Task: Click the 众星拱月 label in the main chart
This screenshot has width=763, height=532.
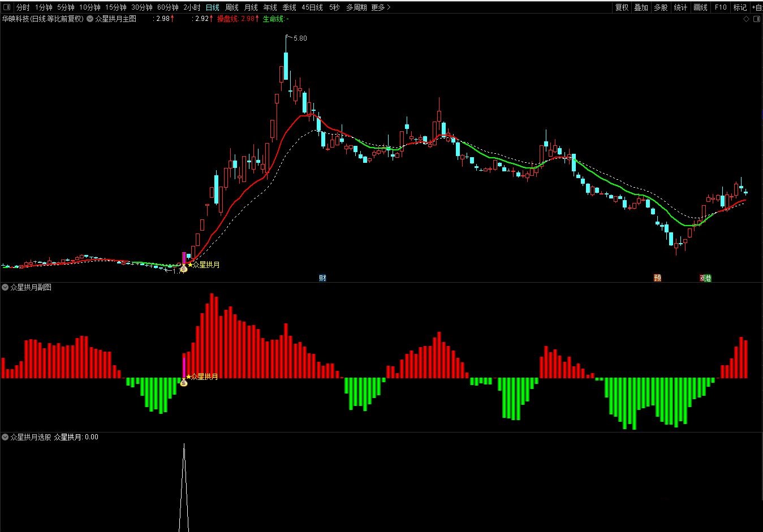Action: pos(206,265)
